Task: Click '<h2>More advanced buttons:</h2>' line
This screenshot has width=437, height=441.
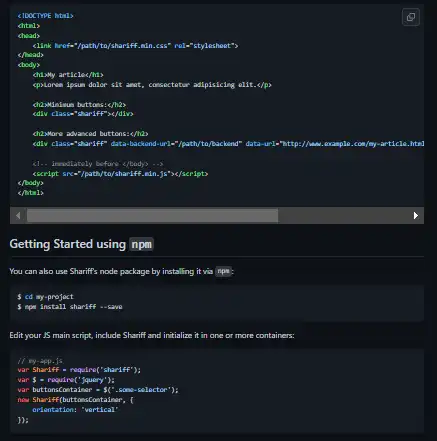Action: coord(90,134)
